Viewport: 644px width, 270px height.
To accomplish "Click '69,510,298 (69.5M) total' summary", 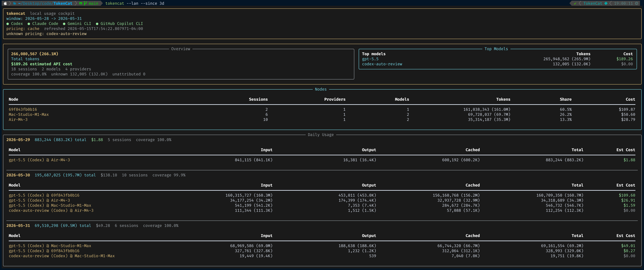I will click(x=63, y=225).
